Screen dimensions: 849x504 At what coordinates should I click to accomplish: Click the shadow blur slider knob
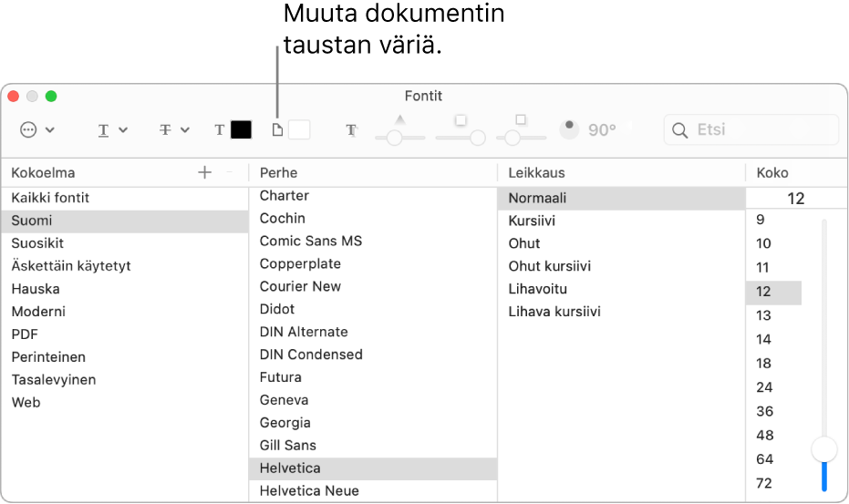click(x=477, y=138)
